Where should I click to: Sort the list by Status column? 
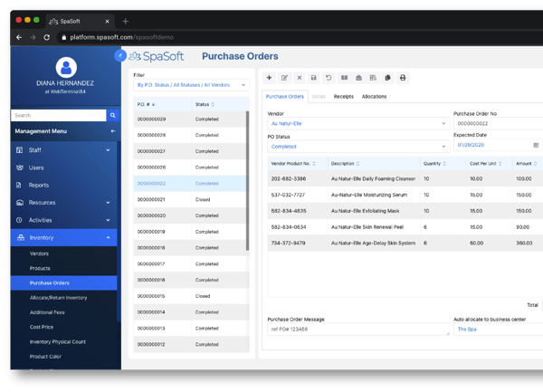click(x=213, y=105)
